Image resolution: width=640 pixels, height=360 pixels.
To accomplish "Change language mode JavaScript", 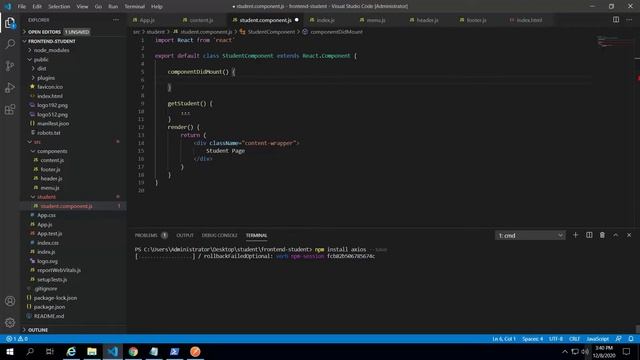I will [598, 339].
